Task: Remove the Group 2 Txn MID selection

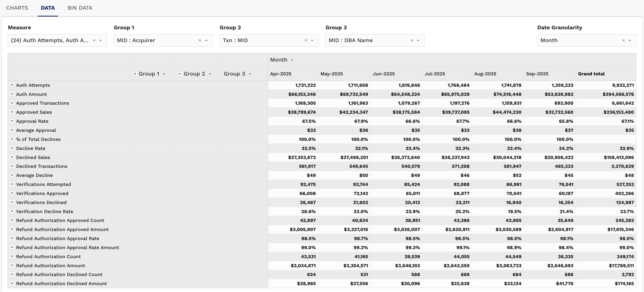Action: [x=305, y=40]
